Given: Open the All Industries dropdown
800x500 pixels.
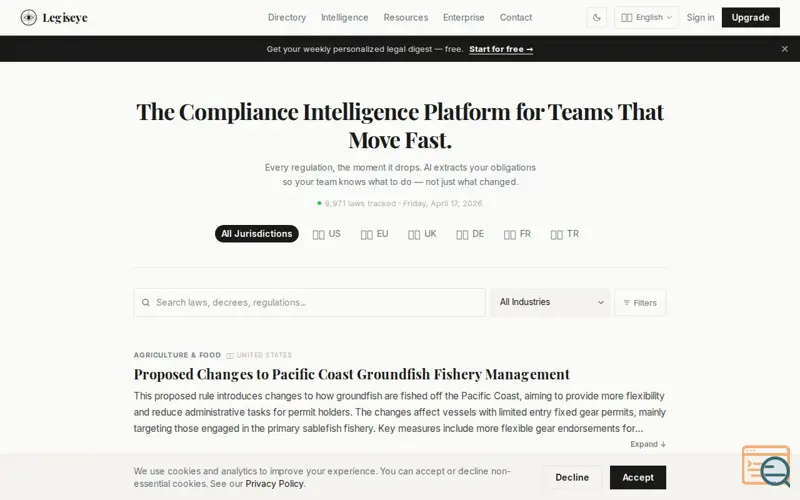Looking at the screenshot, I should click(x=550, y=302).
